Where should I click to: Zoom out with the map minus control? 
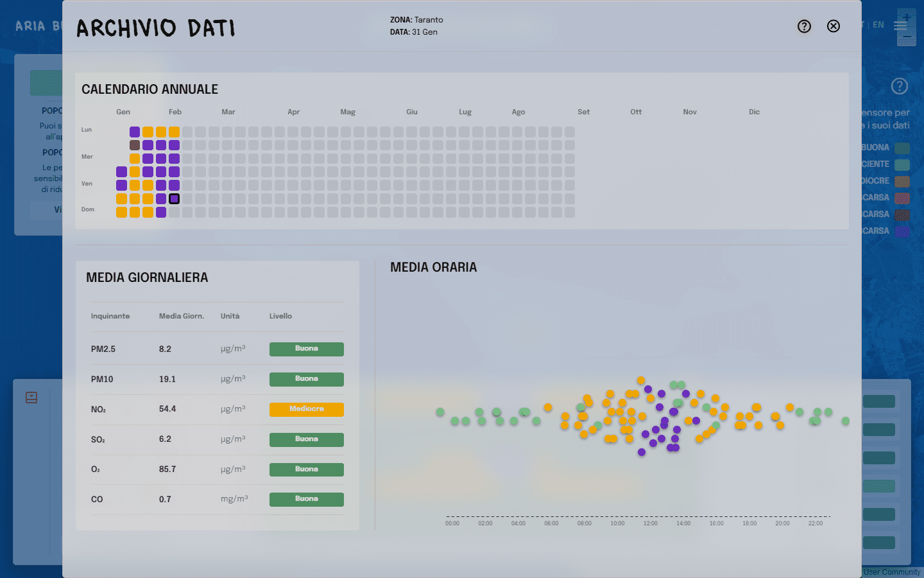click(907, 37)
